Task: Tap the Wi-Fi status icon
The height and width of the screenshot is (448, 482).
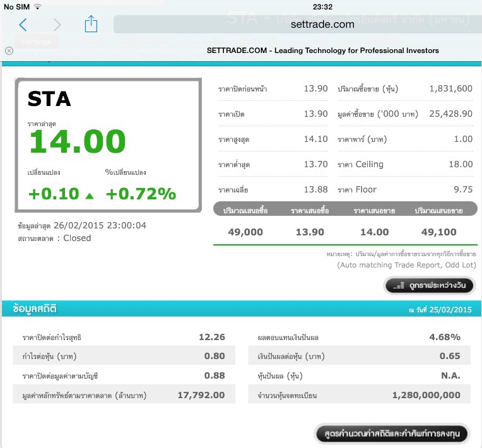Action: click(x=37, y=7)
